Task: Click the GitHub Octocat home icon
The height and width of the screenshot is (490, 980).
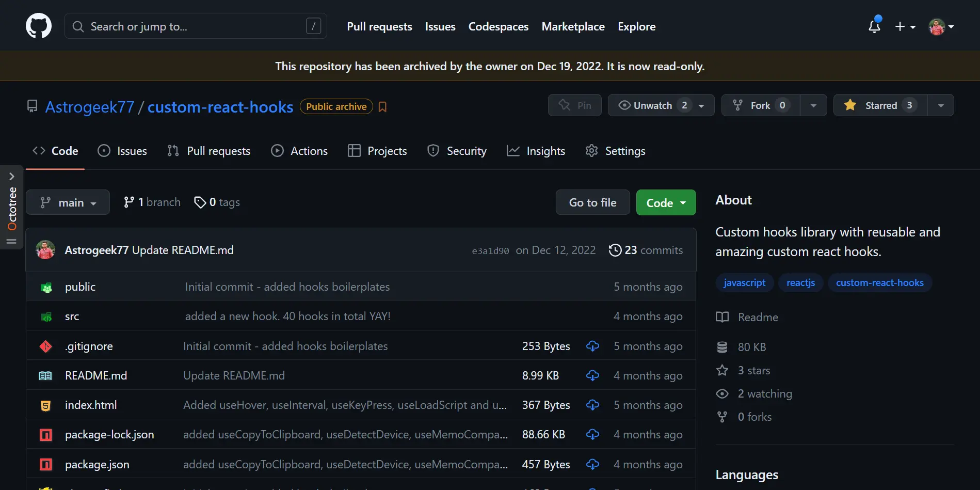Action: tap(38, 25)
